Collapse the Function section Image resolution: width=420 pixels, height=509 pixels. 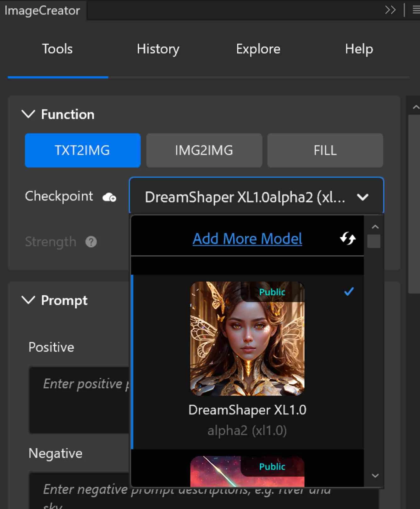[x=28, y=114]
